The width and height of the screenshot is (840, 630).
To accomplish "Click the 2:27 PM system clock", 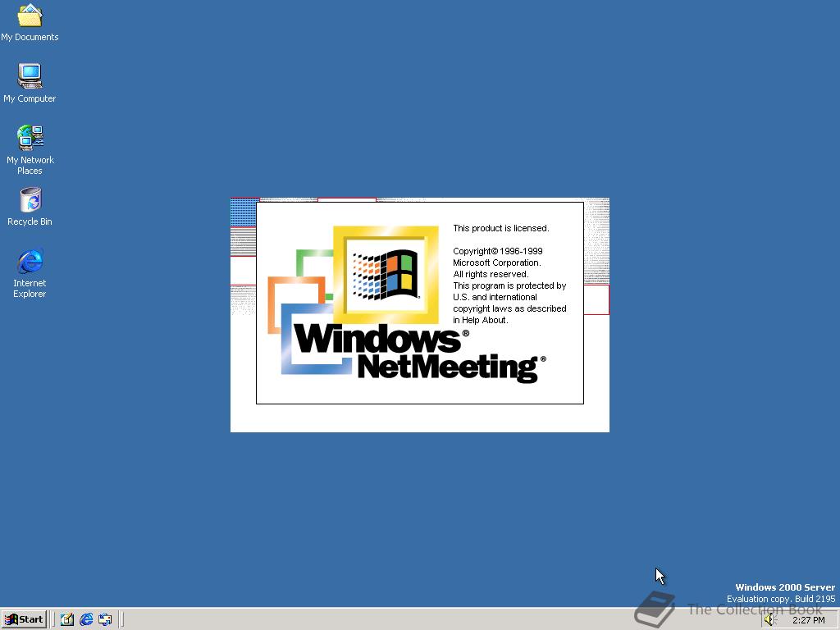I will [x=808, y=620].
